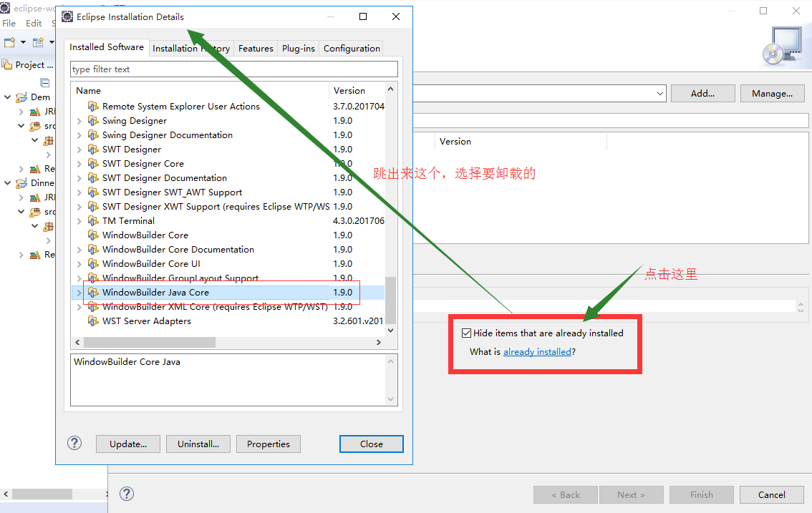Close the Installation Details dialog via Close button
812x513 pixels.
point(372,444)
